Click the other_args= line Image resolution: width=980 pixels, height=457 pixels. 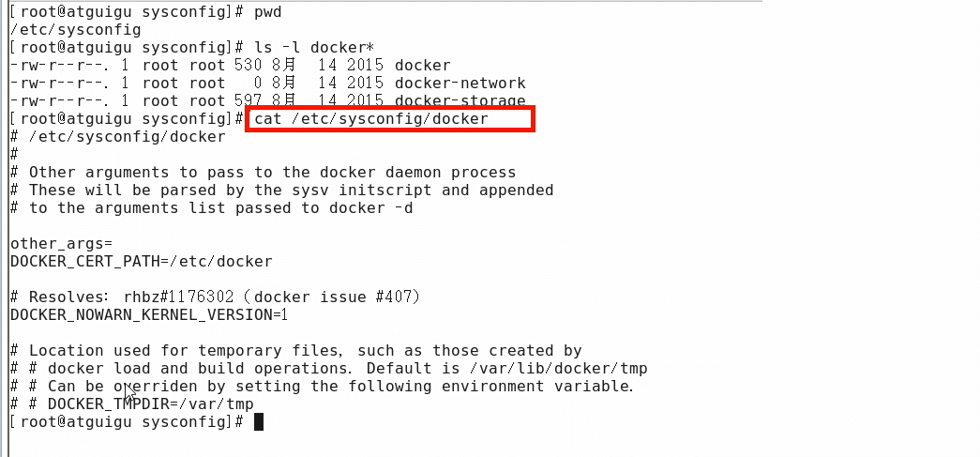tap(61, 244)
